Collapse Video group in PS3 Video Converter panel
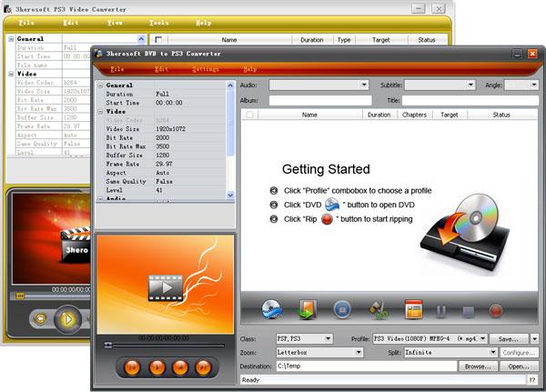 tap(11, 74)
